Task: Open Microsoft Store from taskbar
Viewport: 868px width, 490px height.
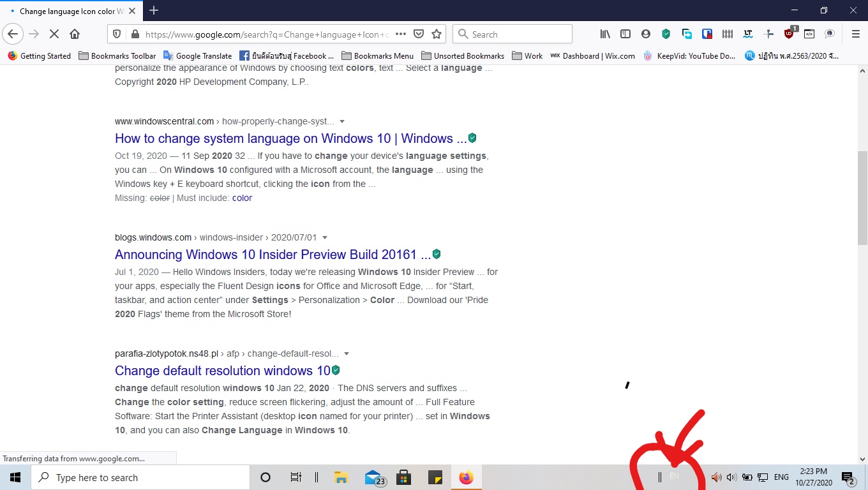Action: tap(403, 477)
